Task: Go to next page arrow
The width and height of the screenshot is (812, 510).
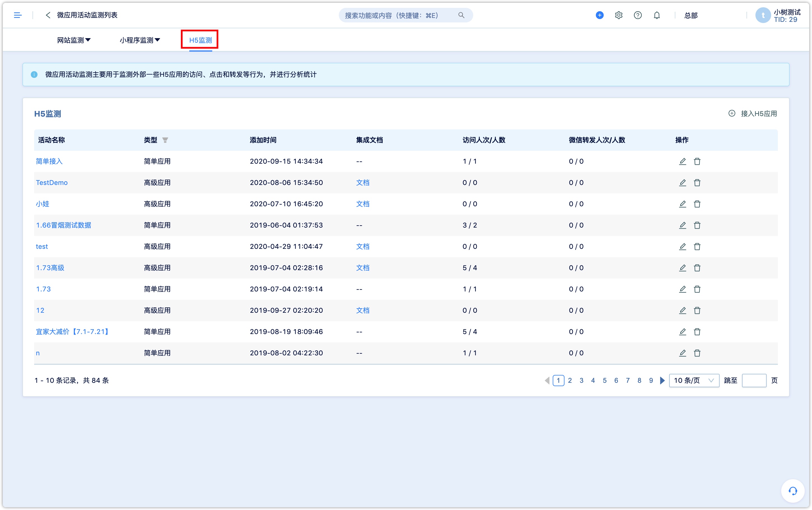Action: (x=662, y=381)
